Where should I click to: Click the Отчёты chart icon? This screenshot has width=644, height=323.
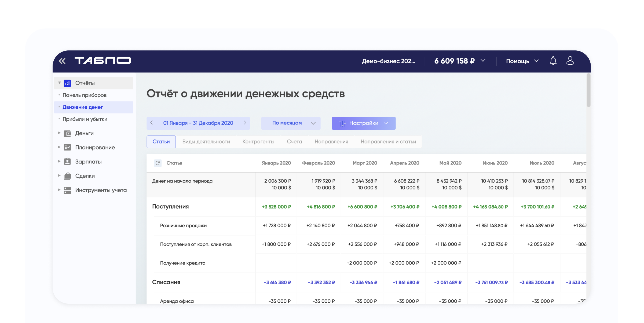[67, 83]
